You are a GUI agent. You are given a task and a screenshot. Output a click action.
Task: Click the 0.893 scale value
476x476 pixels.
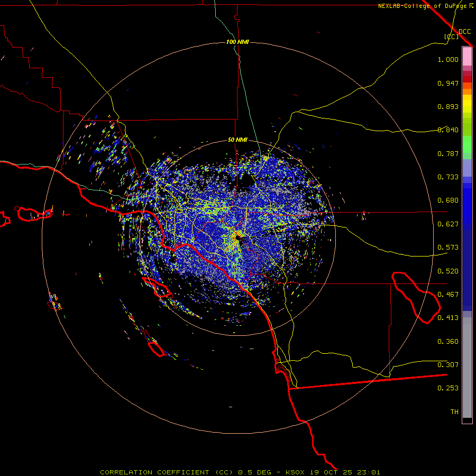(448, 106)
